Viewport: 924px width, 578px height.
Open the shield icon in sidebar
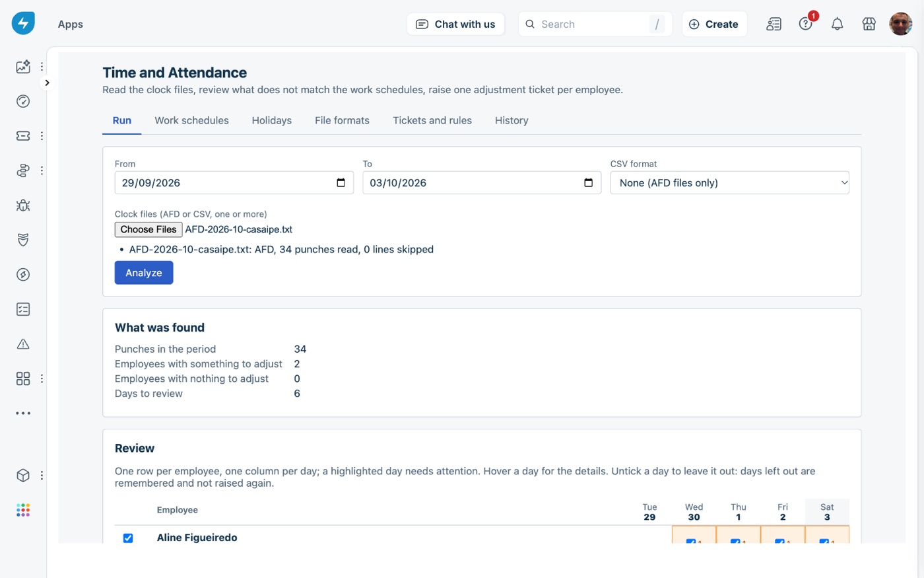23,240
